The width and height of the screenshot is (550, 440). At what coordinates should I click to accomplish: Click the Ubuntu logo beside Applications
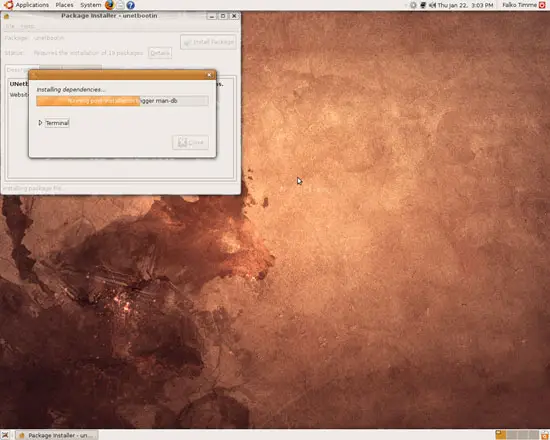click(x=8, y=5)
